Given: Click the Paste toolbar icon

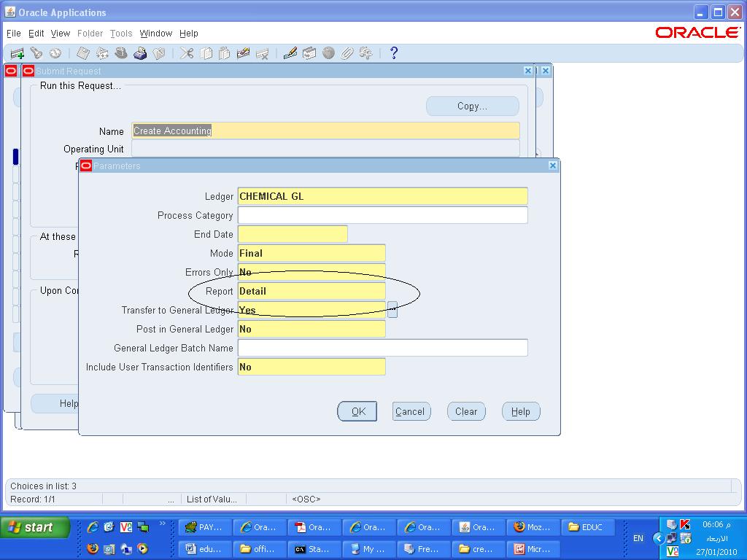Looking at the screenshot, I should coord(225,53).
